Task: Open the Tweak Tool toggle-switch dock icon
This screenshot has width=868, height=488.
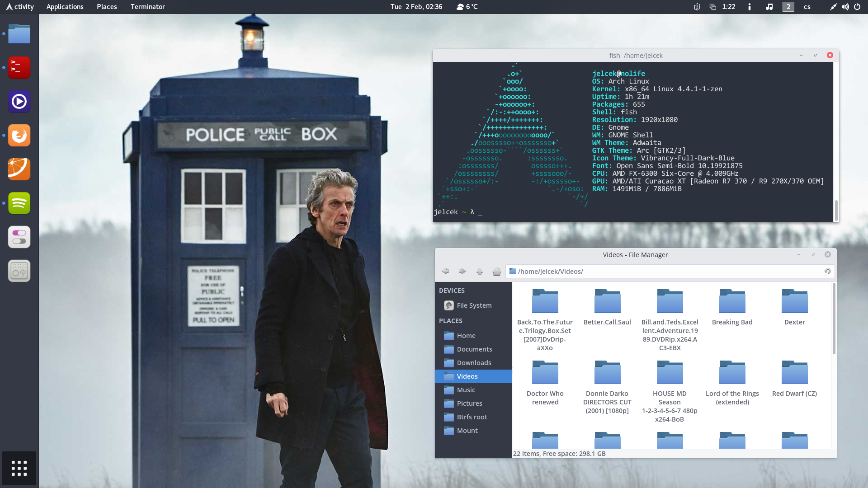Action: tap(19, 237)
